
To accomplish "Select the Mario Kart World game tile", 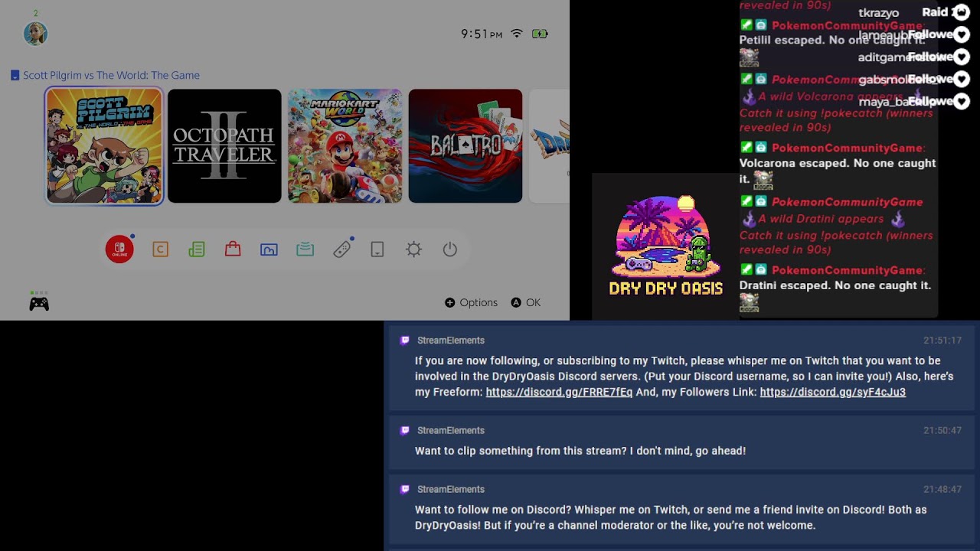I will [345, 146].
